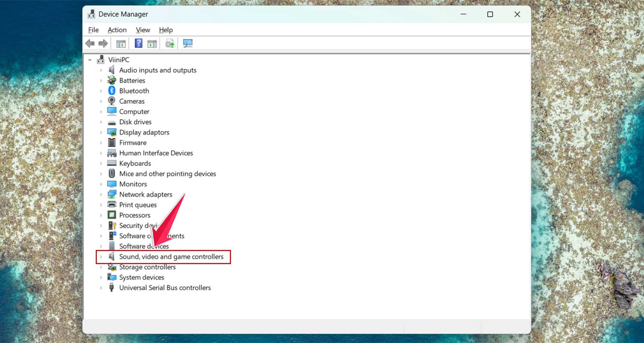Click the forward navigation arrow

[x=103, y=43]
